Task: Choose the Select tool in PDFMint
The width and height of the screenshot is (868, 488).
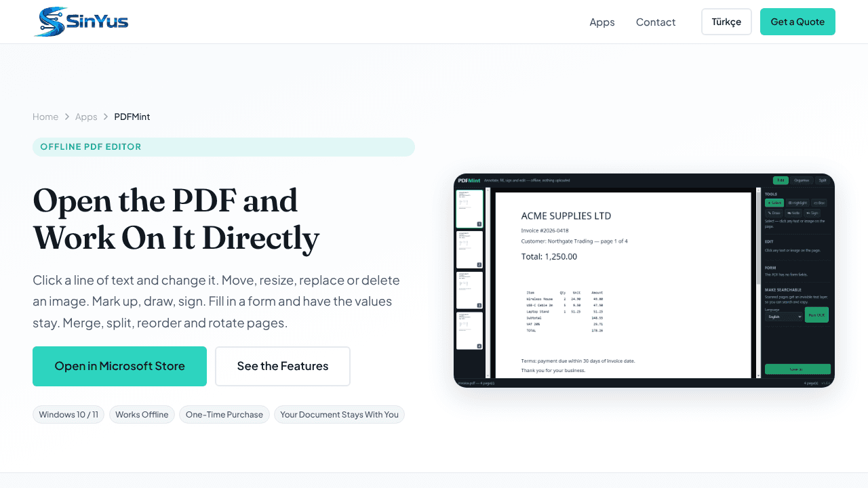Action: coord(774,203)
